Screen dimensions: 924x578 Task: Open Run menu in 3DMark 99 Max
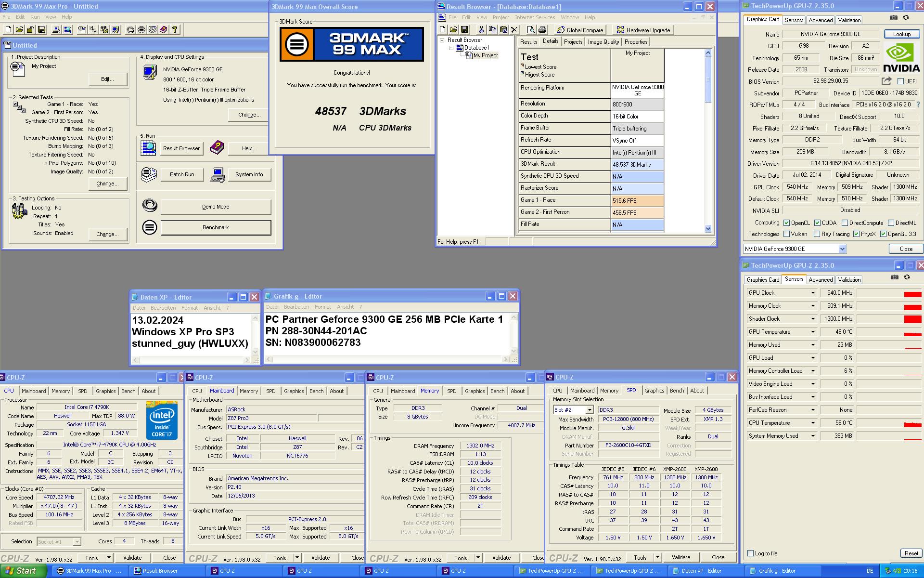click(x=35, y=17)
